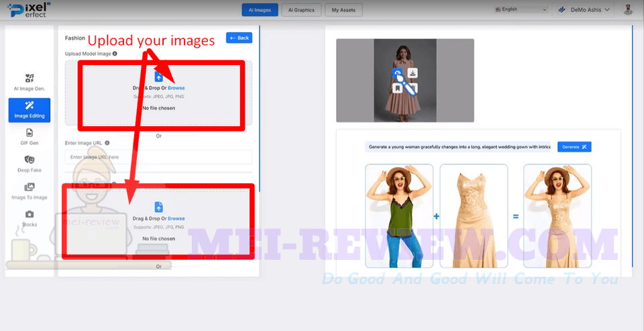Click the download icon on the generated image
Image resolution: width=644 pixels, height=331 pixels.
[x=413, y=73]
